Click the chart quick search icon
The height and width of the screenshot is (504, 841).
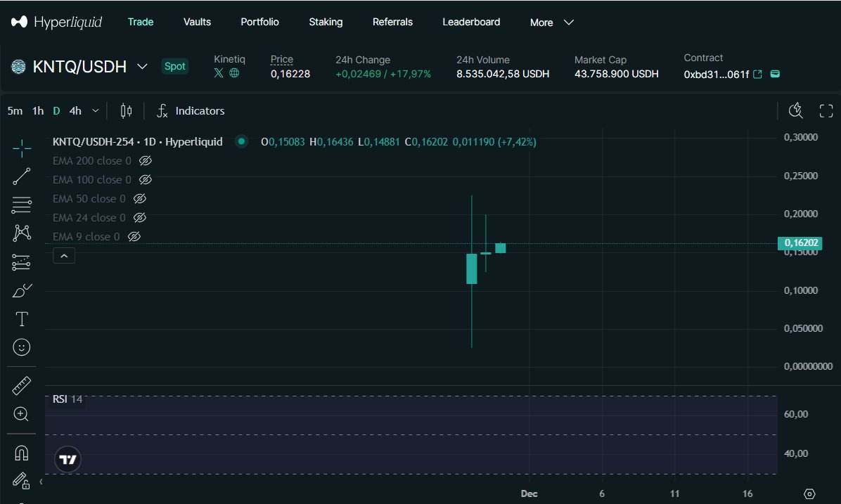(x=795, y=110)
